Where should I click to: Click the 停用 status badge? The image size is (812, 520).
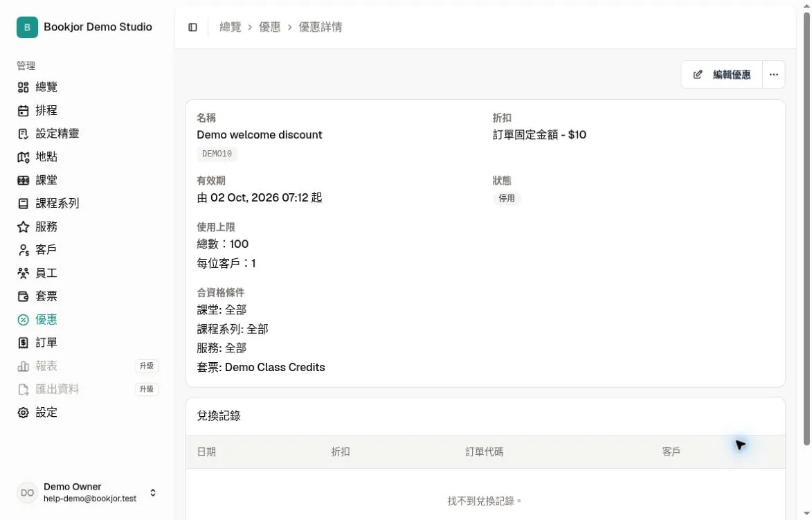click(x=507, y=198)
